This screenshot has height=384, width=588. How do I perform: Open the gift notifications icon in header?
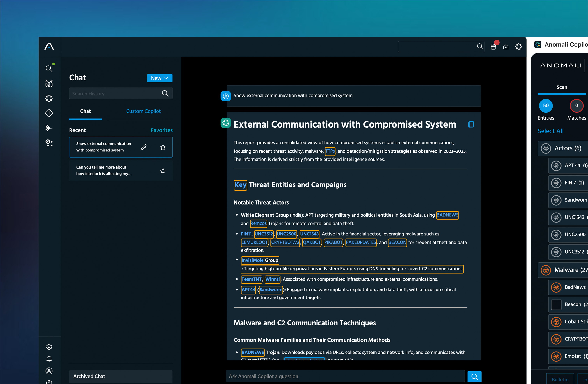coord(493,46)
